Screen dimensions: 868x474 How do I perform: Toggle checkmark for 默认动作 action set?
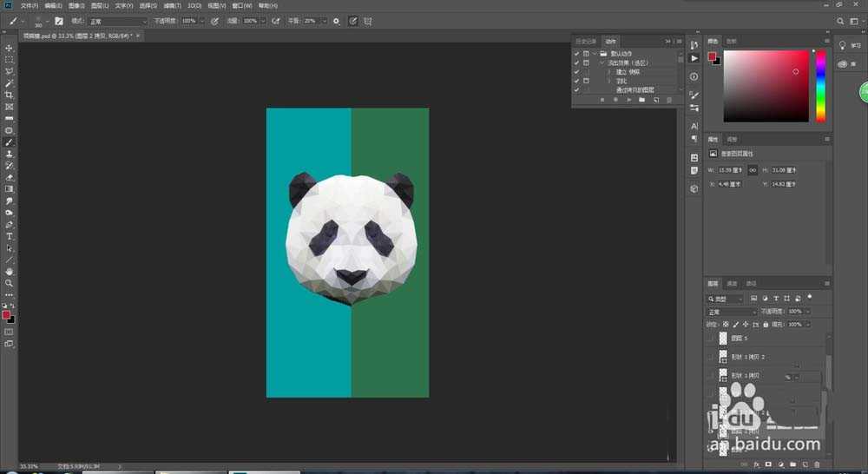coord(576,54)
